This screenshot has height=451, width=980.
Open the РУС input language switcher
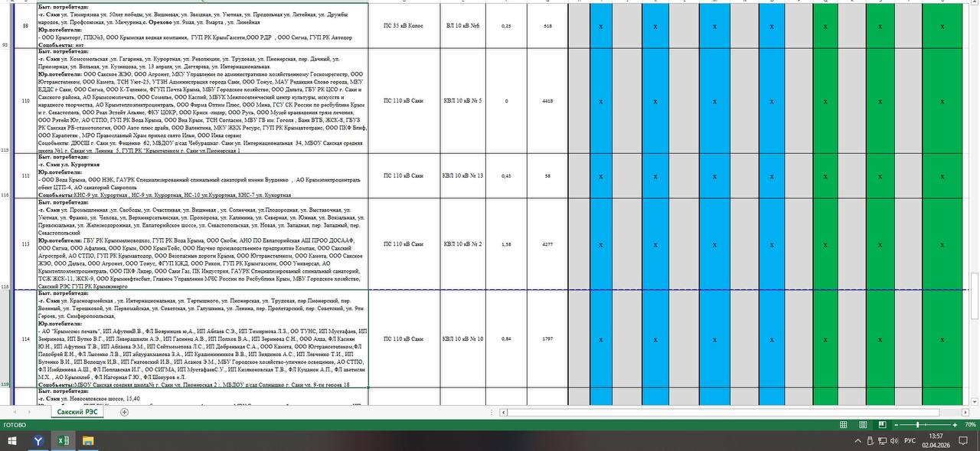click(x=910, y=442)
